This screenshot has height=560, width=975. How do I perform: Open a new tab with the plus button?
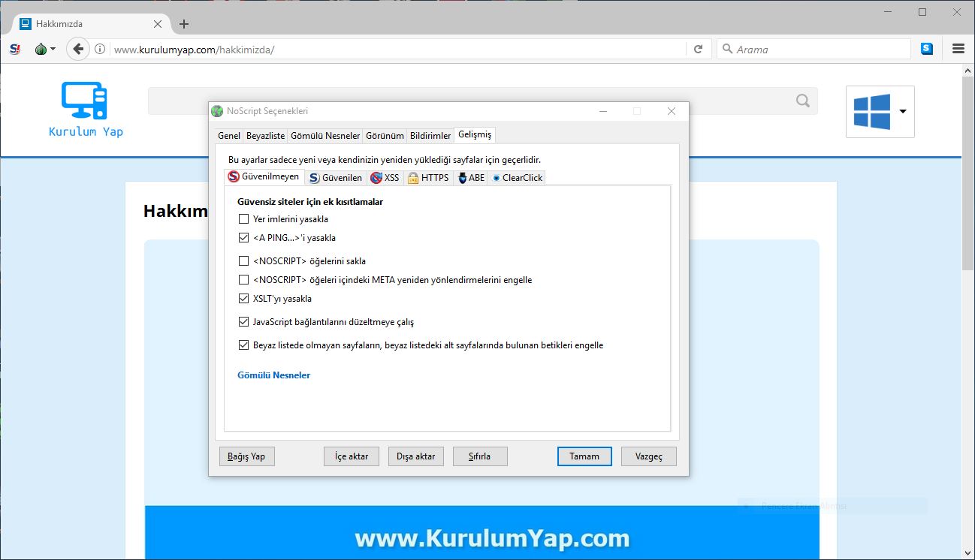[184, 24]
